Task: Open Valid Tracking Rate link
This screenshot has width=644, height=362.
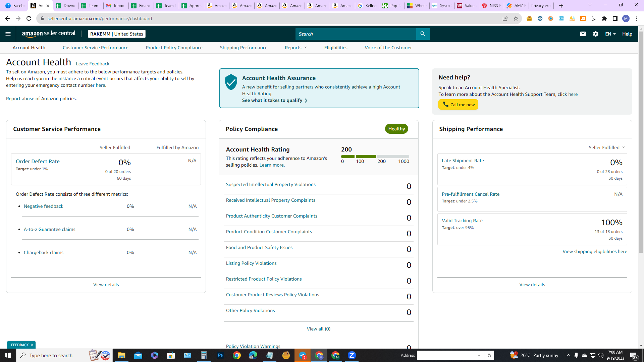Action: (x=462, y=221)
